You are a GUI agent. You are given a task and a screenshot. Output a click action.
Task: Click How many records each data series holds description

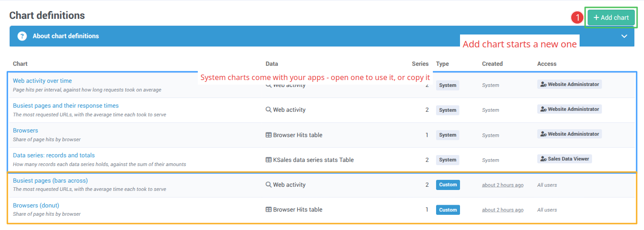pos(99,164)
